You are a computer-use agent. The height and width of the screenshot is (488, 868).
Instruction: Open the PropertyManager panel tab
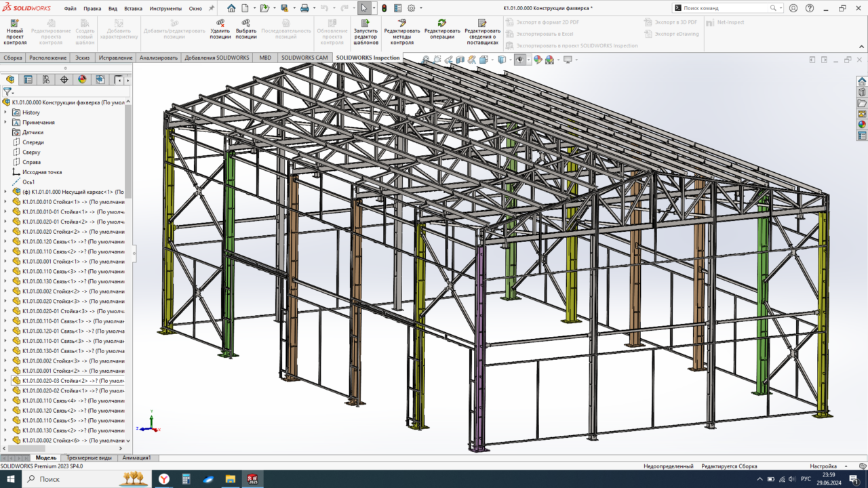28,79
